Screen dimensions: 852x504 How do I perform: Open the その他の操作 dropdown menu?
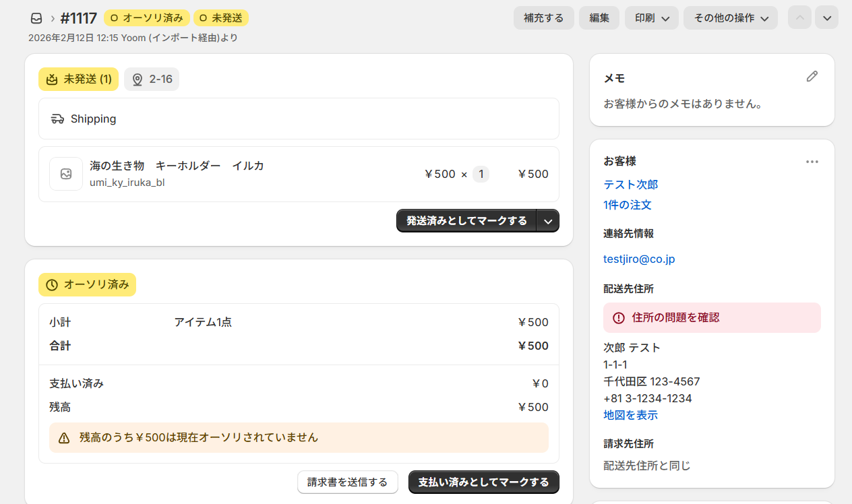point(731,18)
